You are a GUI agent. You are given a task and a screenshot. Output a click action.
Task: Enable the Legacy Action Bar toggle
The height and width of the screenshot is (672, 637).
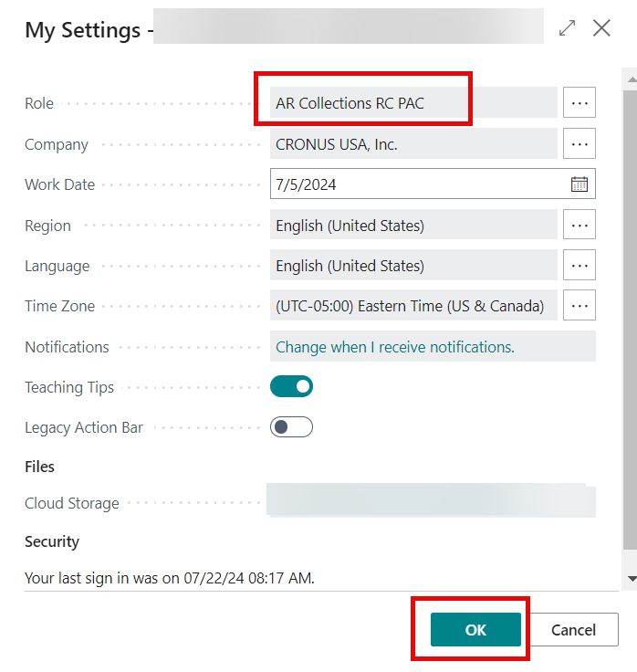291,427
